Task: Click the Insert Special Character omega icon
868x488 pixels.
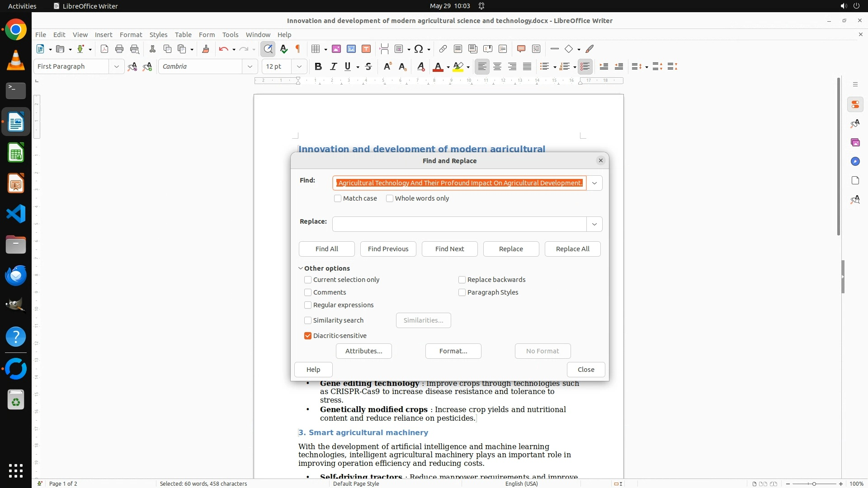Action: coord(419,49)
